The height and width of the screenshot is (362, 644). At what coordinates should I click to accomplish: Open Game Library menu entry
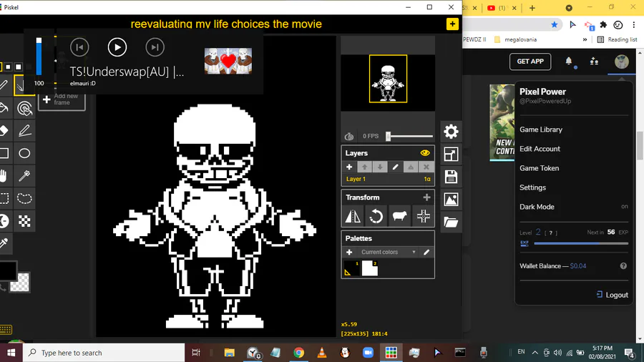click(540, 129)
